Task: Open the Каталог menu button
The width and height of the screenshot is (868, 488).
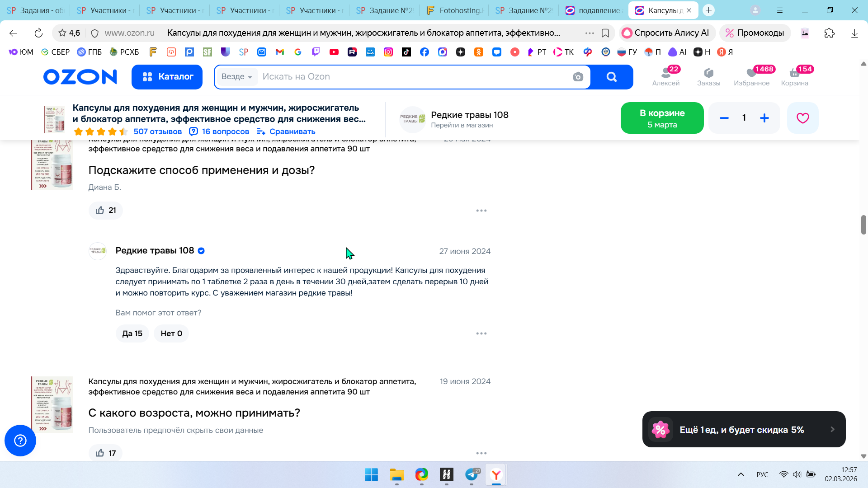Action: (167, 77)
